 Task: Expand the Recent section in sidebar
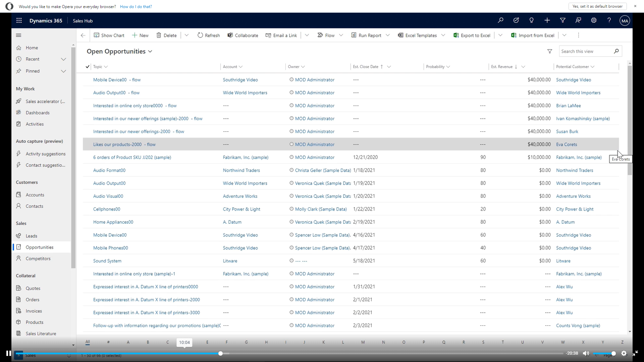coord(63,59)
